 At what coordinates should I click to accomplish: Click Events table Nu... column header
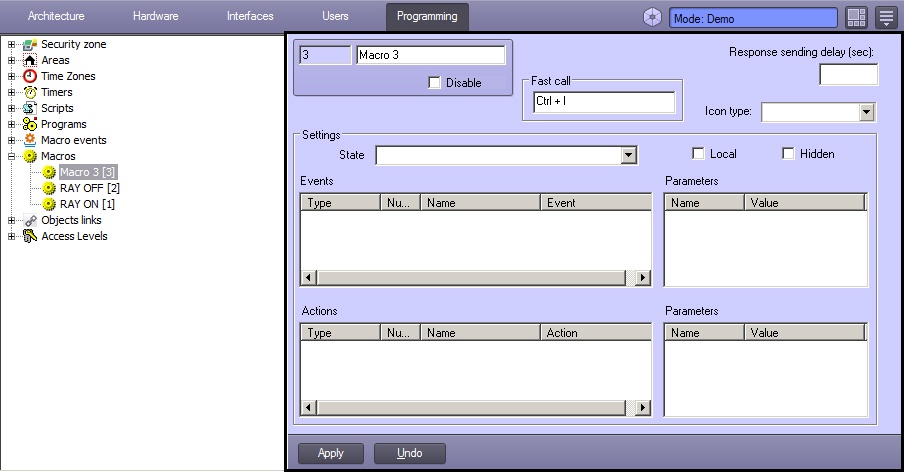coord(400,203)
